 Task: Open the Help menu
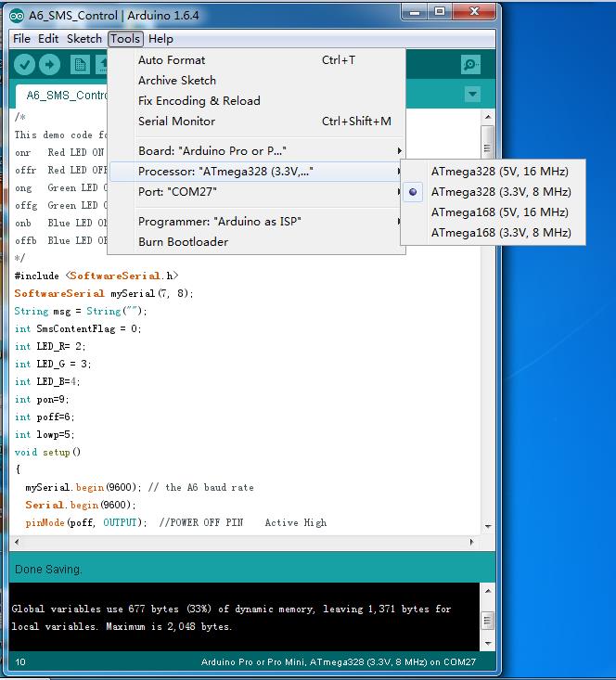[x=160, y=39]
